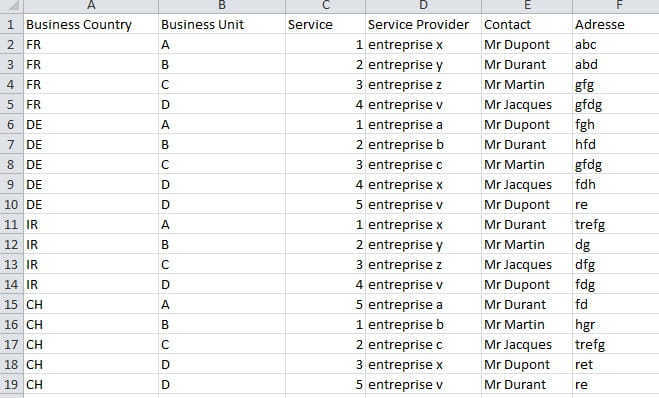The width and height of the screenshot is (659, 398).
Task: Select the column B header
Action: [222, 6]
